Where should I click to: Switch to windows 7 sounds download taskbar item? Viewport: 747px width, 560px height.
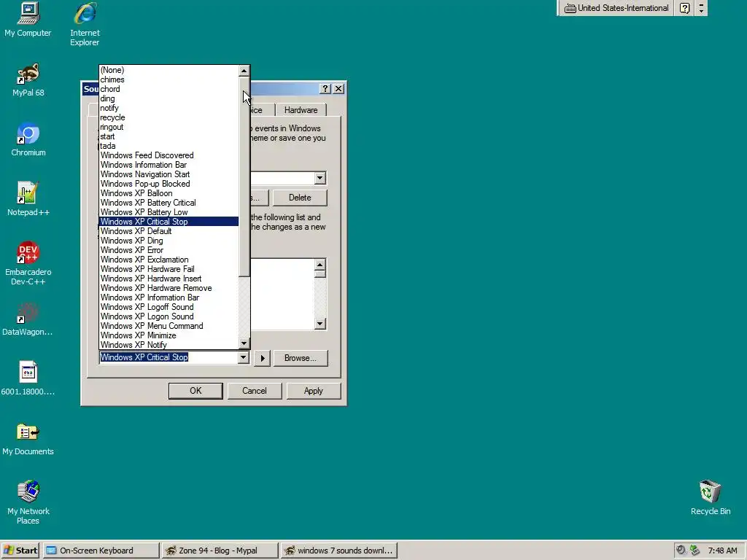click(338, 551)
